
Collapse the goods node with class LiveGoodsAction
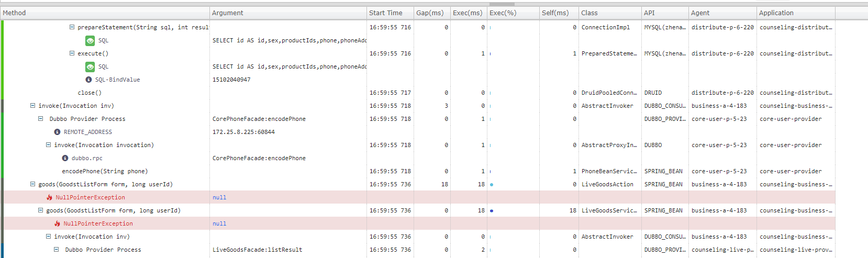coord(32,184)
